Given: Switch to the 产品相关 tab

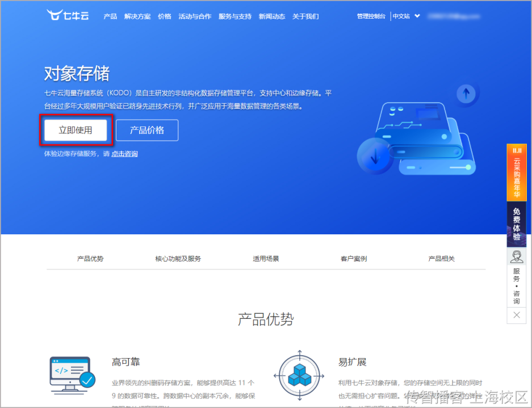Looking at the screenshot, I should pyautogui.click(x=441, y=258).
